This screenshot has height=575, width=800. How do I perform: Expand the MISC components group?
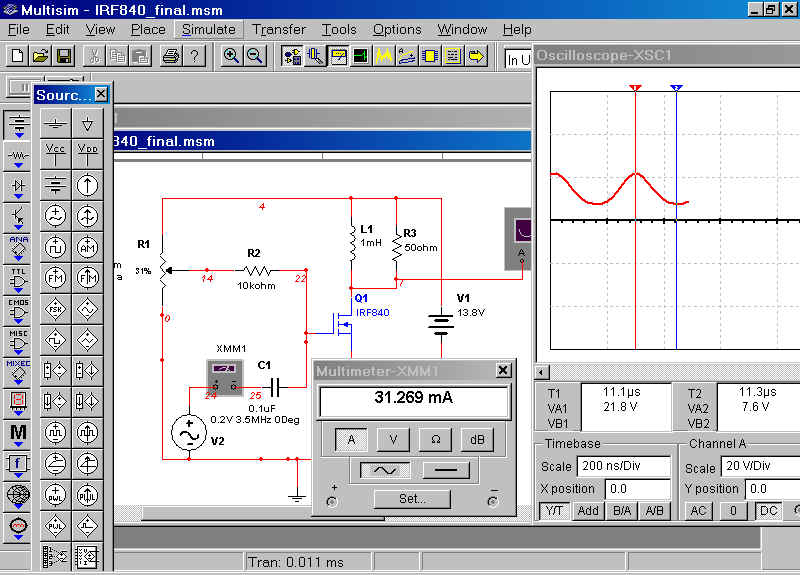[x=18, y=339]
